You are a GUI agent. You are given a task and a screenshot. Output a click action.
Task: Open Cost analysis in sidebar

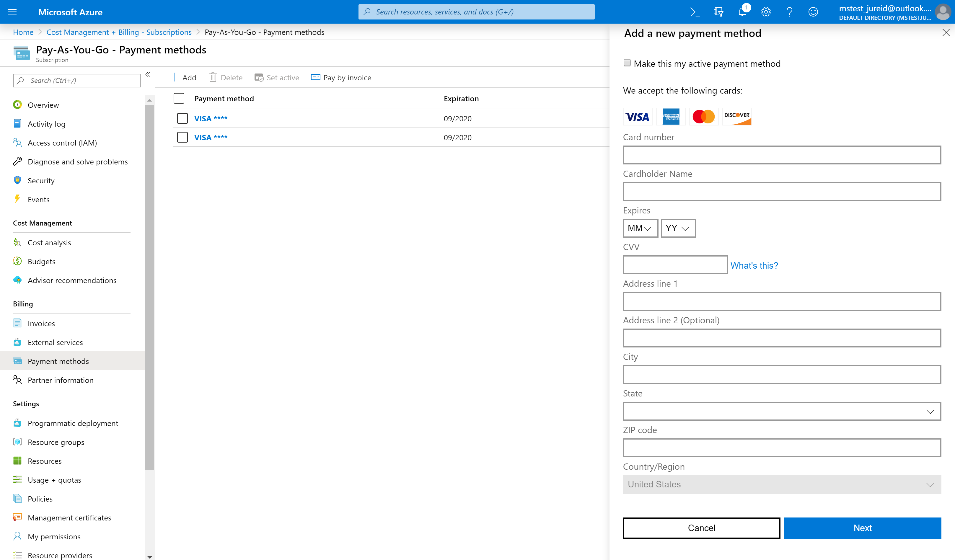click(49, 242)
